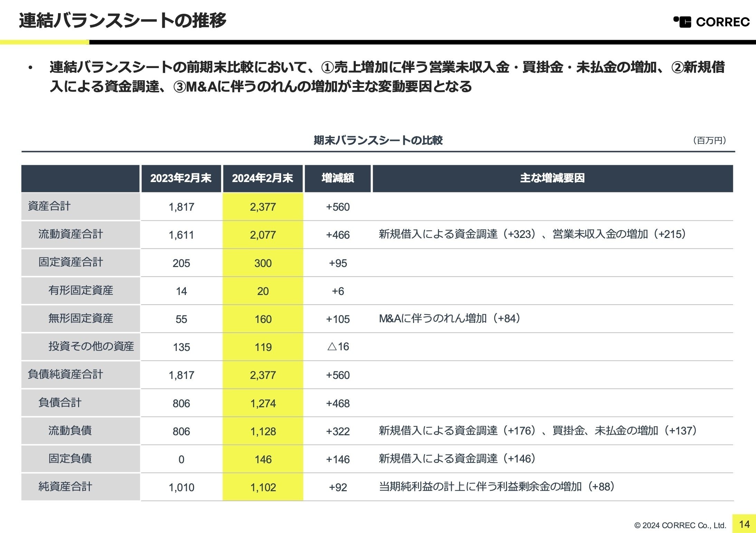Click the highlighted 300 value
Screen dimensions: 756x533
click(263, 264)
